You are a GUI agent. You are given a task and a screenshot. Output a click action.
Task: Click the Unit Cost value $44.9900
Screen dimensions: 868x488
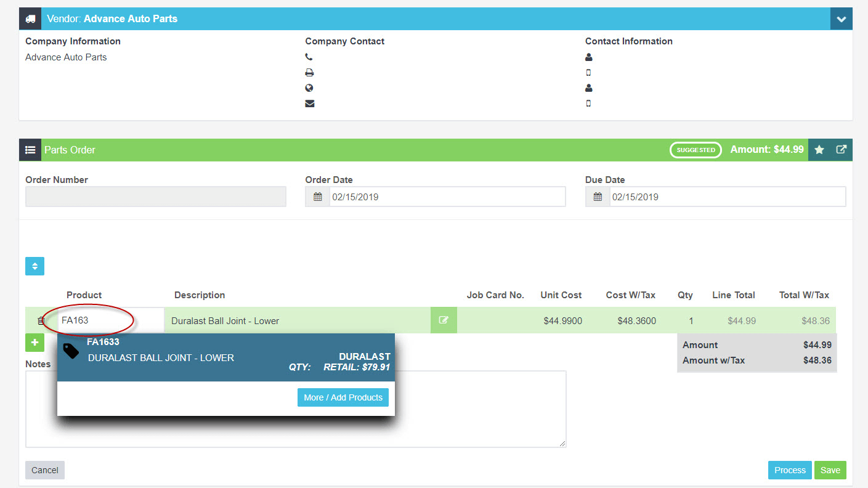point(562,321)
